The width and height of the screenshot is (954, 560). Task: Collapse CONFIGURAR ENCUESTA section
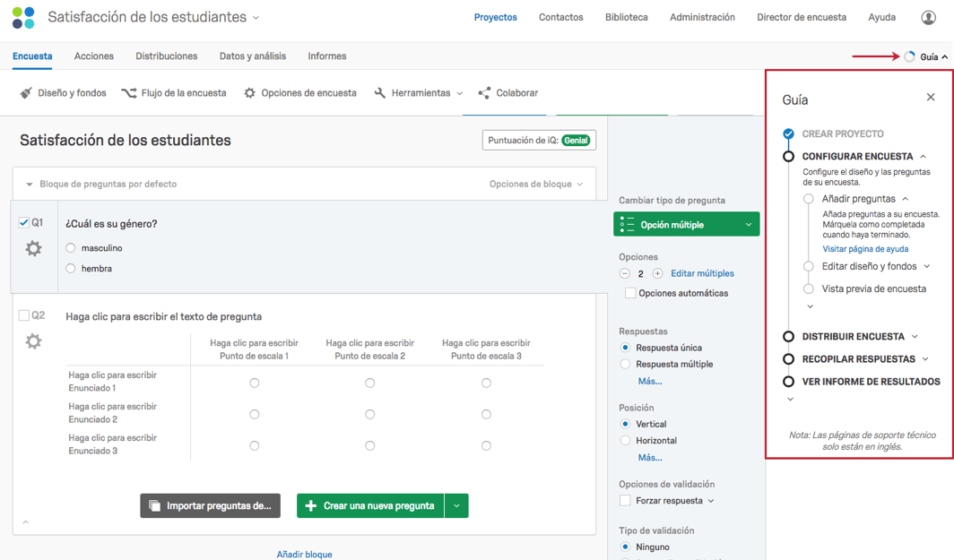[923, 156]
